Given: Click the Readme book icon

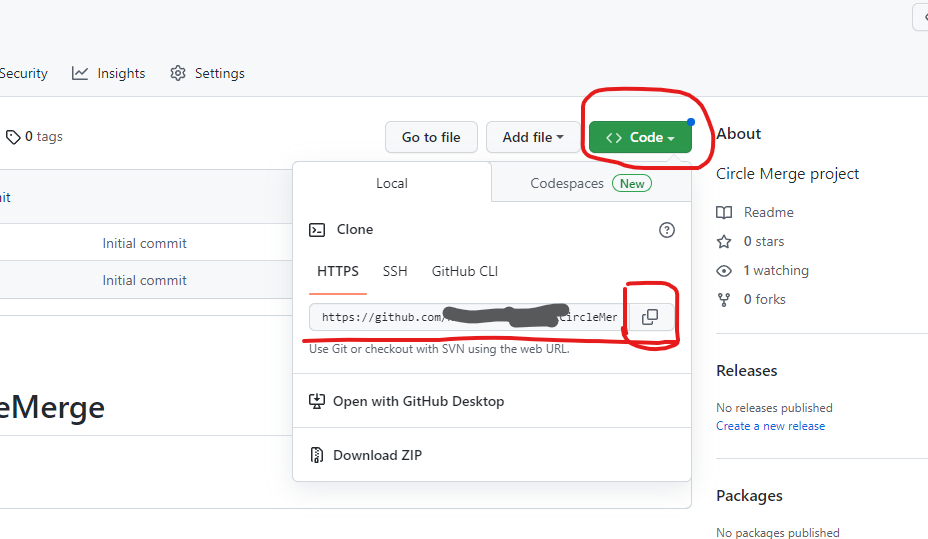Looking at the screenshot, I should 724,212.
